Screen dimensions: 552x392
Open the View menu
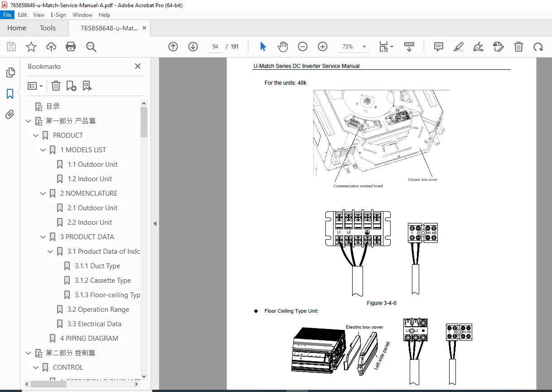coord(39,15)
